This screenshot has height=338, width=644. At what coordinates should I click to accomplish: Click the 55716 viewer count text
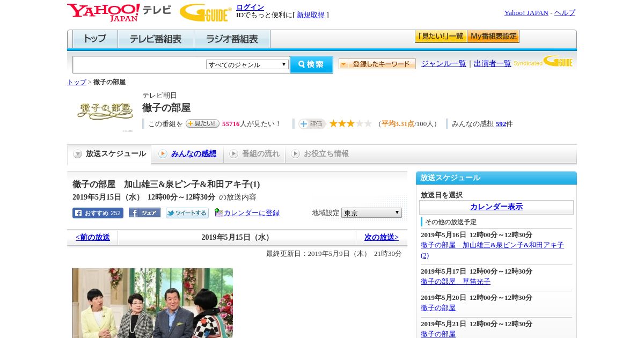click(231, 124)
